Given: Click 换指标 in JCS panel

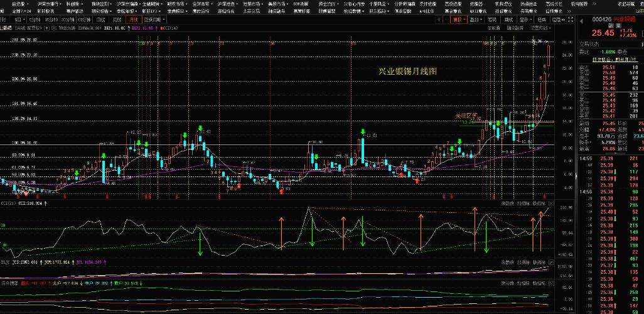Looking at the screenshot, I should [539, 262].
